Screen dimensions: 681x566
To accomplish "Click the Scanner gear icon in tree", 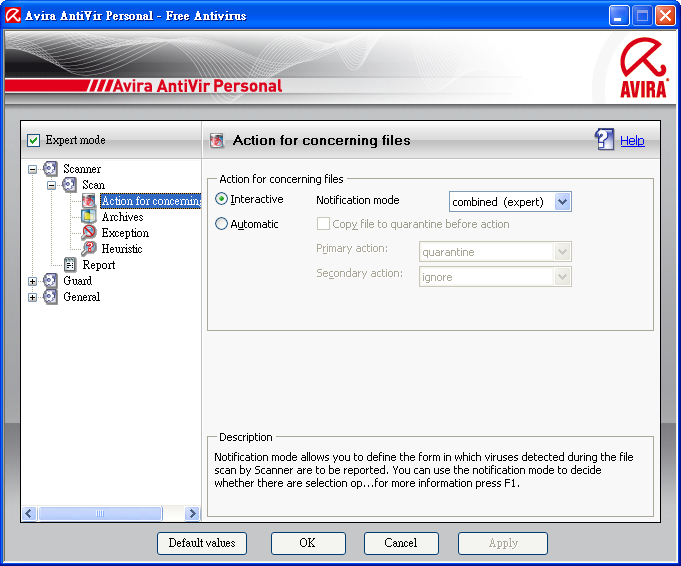I will 50,169.
